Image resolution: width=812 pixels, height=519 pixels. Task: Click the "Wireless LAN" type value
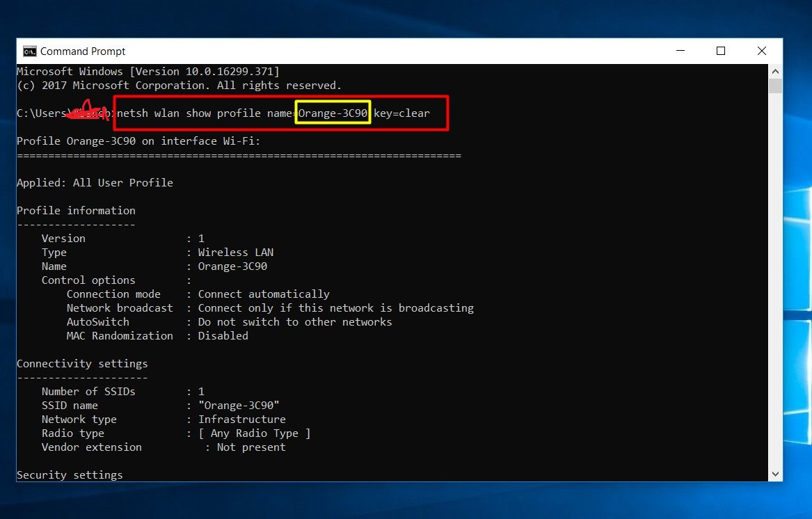pyautogui.click(x=235, y=253)
